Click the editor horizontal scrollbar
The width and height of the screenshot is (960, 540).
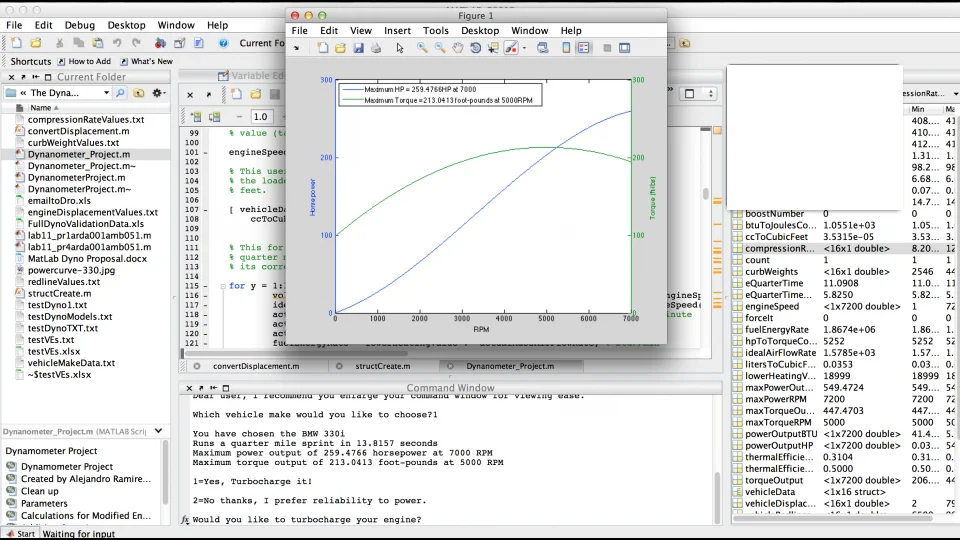click(295, 353)
